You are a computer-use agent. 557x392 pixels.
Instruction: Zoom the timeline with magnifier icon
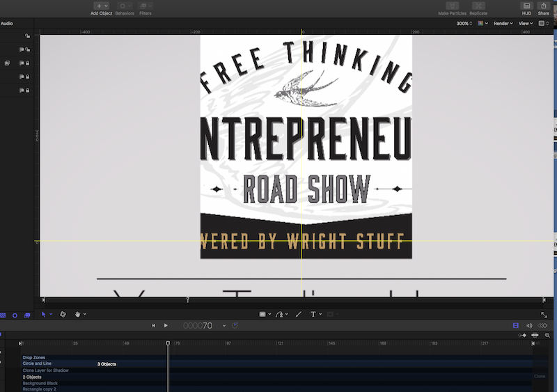[x=547, y=335]
